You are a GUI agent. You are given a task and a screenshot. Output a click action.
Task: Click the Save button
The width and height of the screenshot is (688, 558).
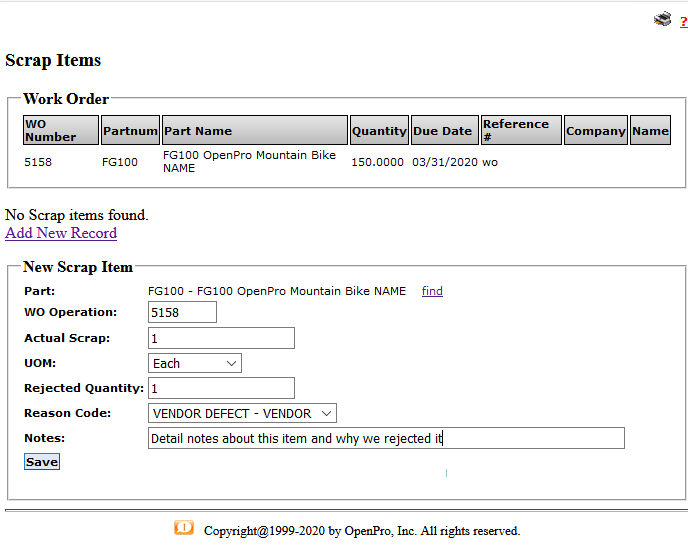click(x=42, y=462)
